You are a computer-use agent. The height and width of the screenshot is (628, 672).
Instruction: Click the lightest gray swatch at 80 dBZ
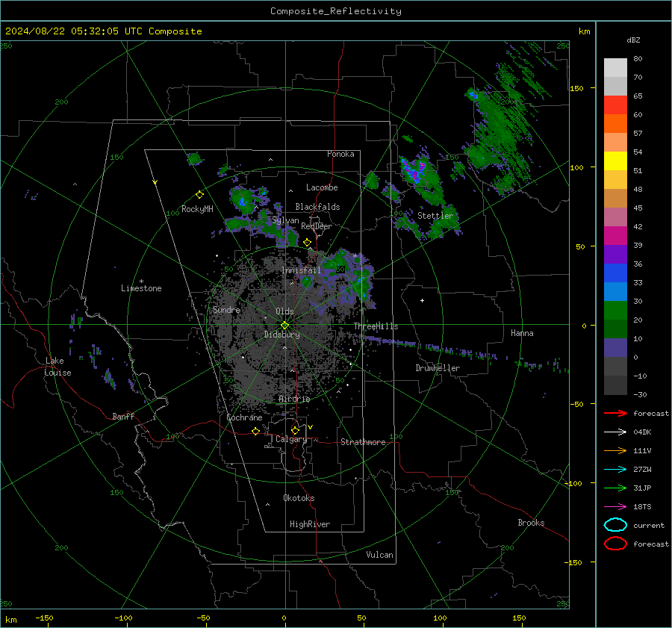point(615,67)
